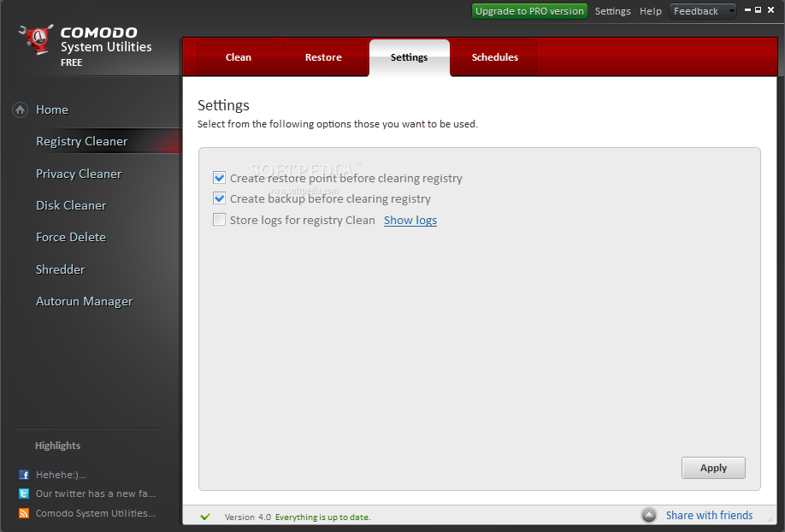Select Registry Cleaner in sidebar
The image size is (785, 532).
coord(81,142)
